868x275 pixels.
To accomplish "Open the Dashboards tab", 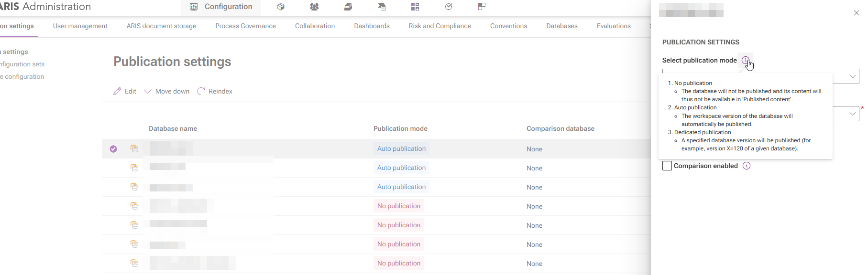I will [x=372, y=26].
